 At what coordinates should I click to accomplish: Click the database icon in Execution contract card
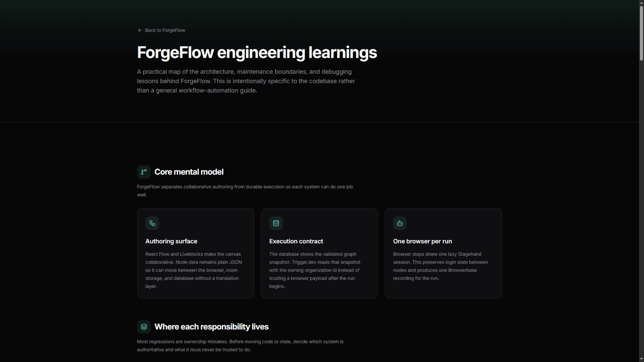pyautogui.click(x=276, y=223)
